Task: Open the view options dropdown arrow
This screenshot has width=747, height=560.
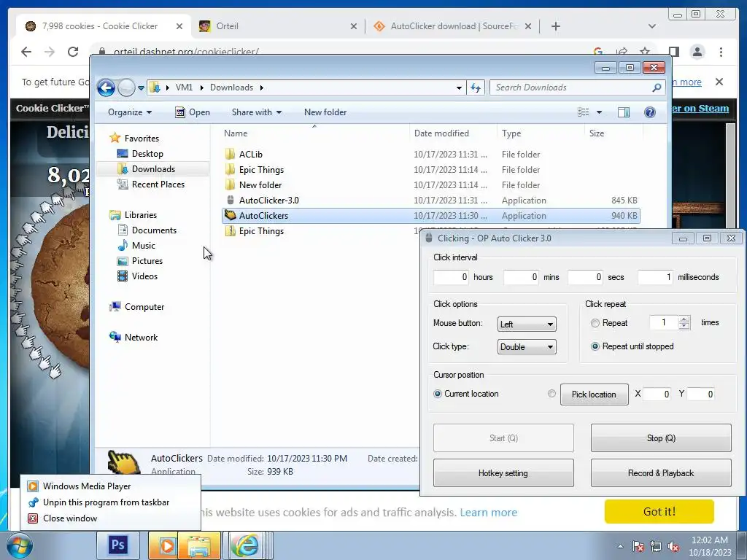Action: coord(600,112)
